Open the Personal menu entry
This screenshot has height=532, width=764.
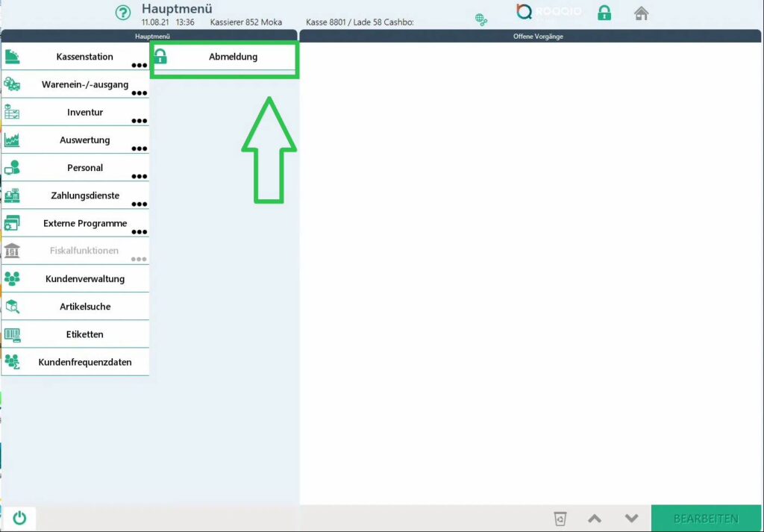(x=84, y=168)
